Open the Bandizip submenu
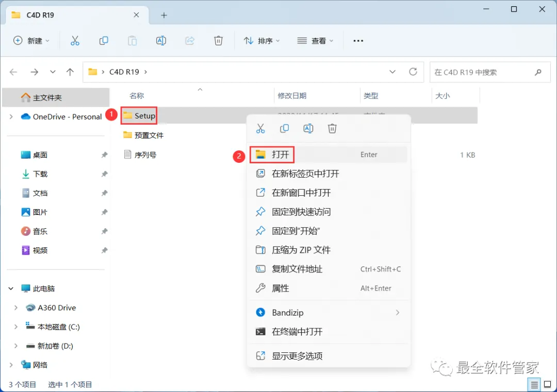The width and height of the screenshot is (557, 392). 329,313
